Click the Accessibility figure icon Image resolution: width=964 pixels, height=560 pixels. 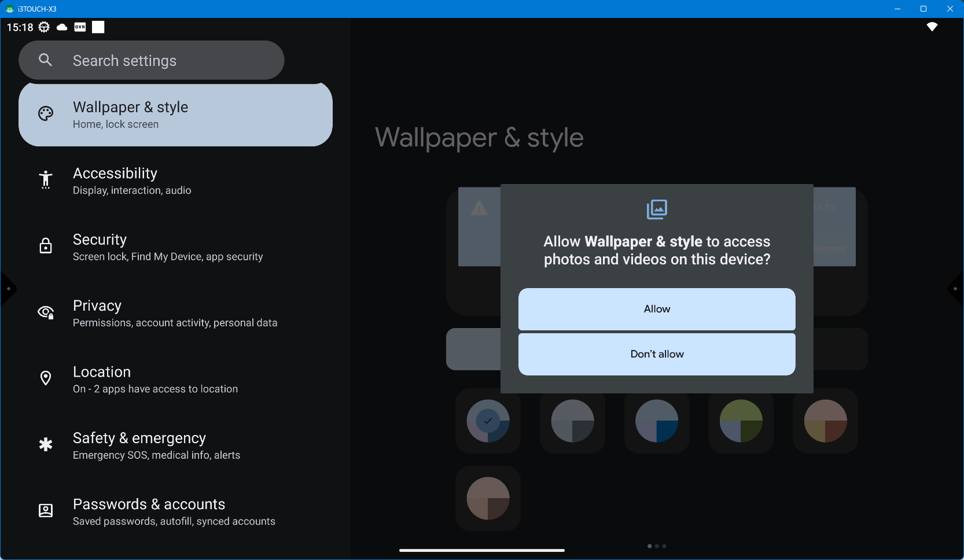46,180
